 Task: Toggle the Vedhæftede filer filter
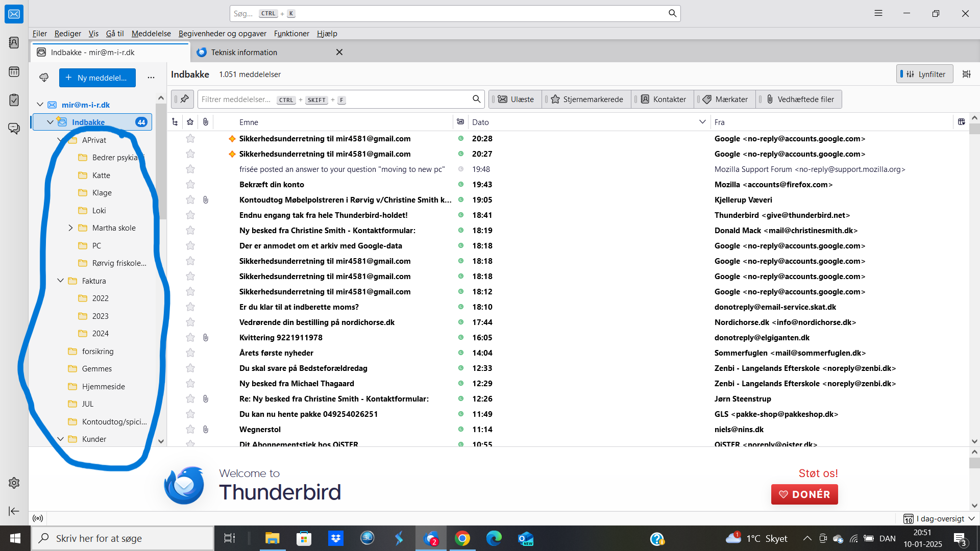point(799,99)
